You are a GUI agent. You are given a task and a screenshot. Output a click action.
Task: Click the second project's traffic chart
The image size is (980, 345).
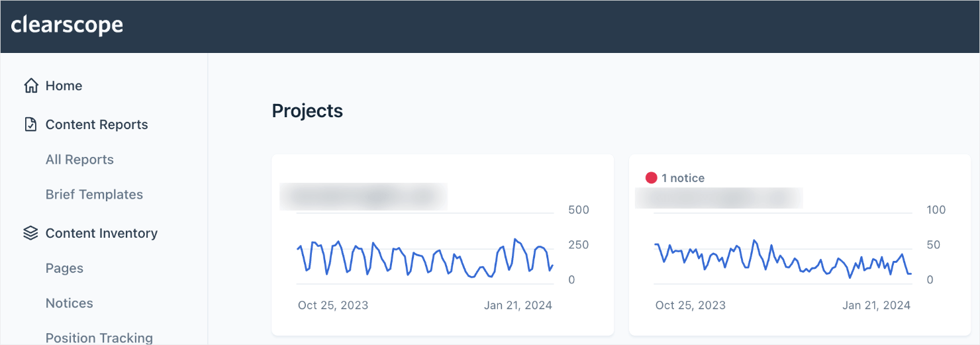tap(783, 260)
